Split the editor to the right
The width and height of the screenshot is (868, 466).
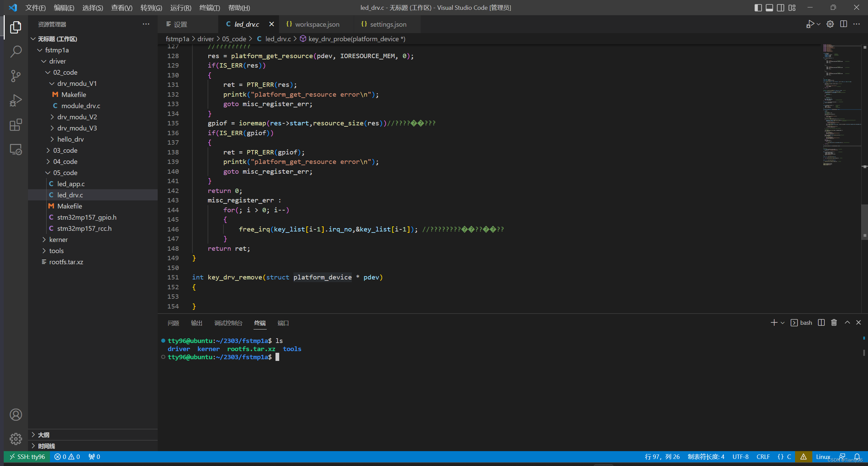point(843,24)
